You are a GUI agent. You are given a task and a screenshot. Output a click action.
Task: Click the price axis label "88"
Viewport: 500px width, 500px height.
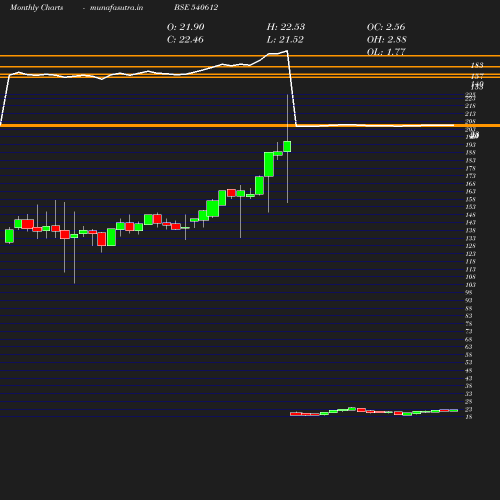click(469, 308)
